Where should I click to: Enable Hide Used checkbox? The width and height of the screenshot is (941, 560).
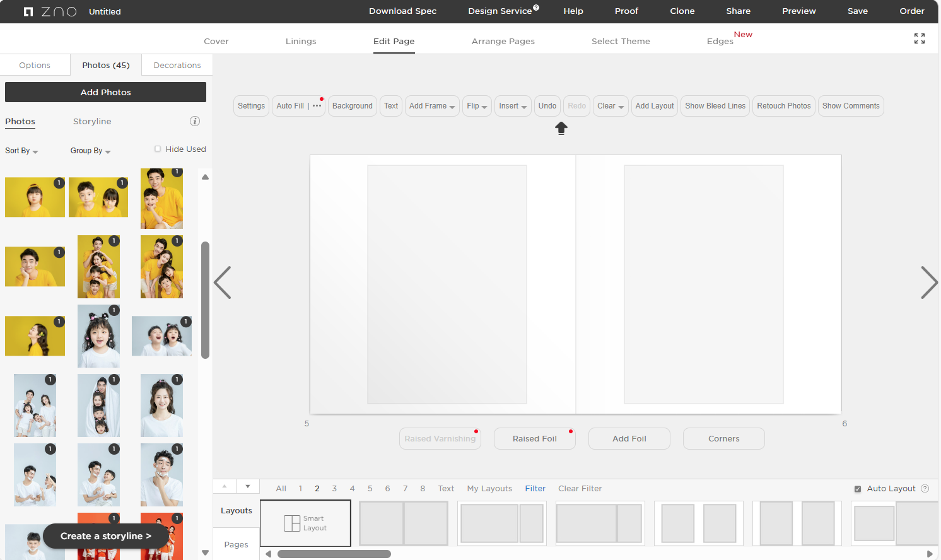(158, 149)
